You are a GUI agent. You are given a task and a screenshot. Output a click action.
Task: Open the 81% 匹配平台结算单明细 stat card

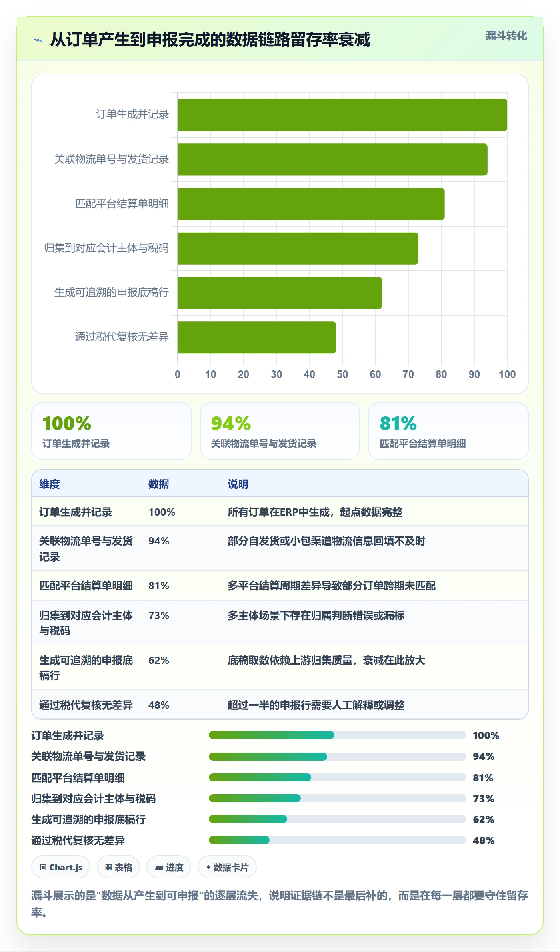(x=448, y=431)
